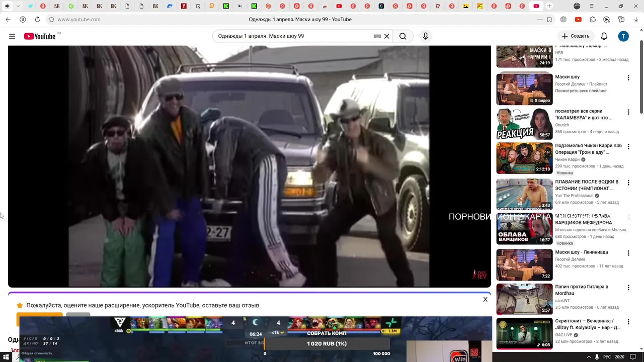Open the on-screen keyboard in search box
This screenshot has height=362, width=644.
click(x=377, y=36)
